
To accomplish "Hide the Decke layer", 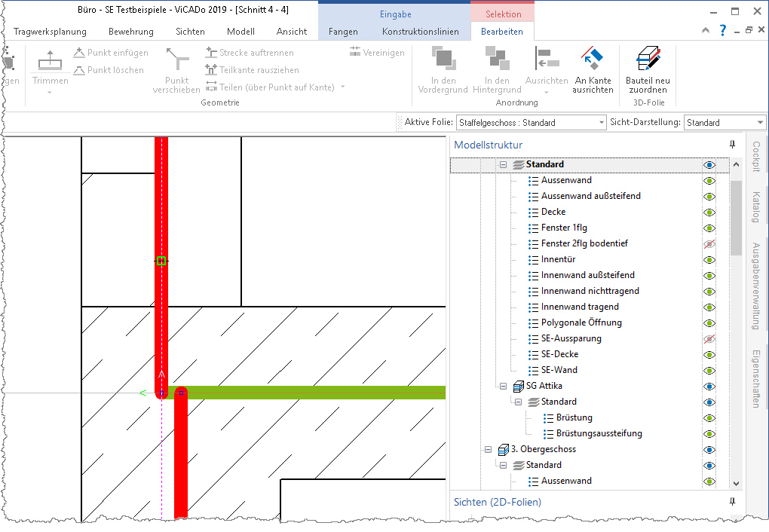I will pyautogui.click(x=709, y=212).
